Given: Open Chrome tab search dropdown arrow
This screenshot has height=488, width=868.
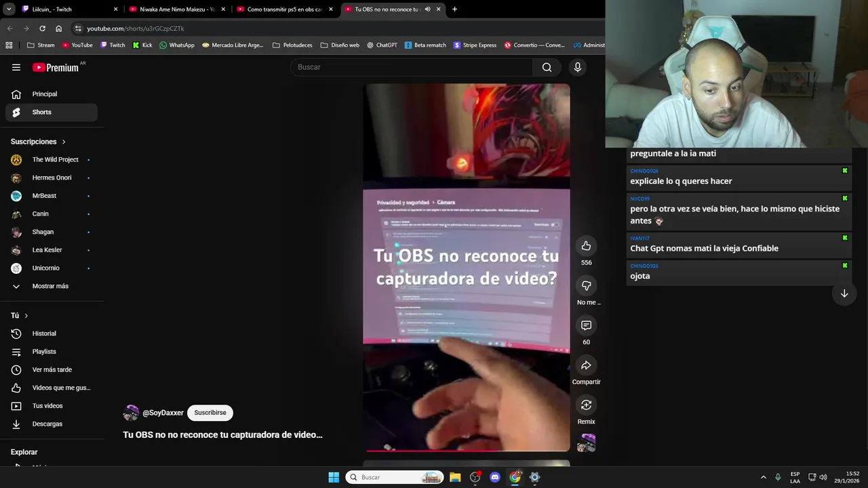Looking at the screenshot, I should [9, 9].
